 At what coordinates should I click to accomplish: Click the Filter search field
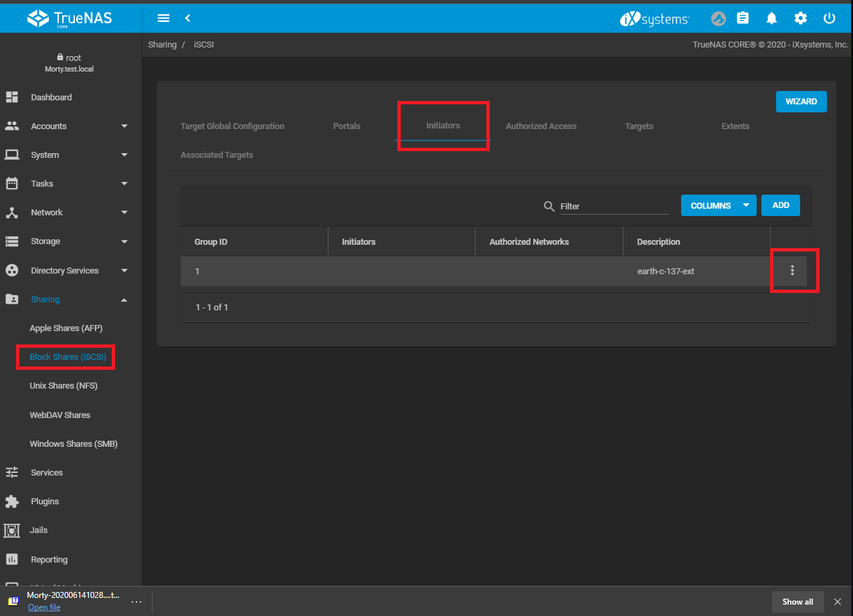[x=613, y=206]
